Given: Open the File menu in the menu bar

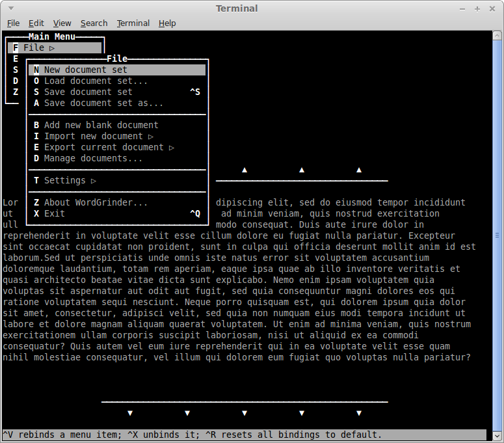Looking at the screenshot, I should pyautogui.click(x=13, y=23).
